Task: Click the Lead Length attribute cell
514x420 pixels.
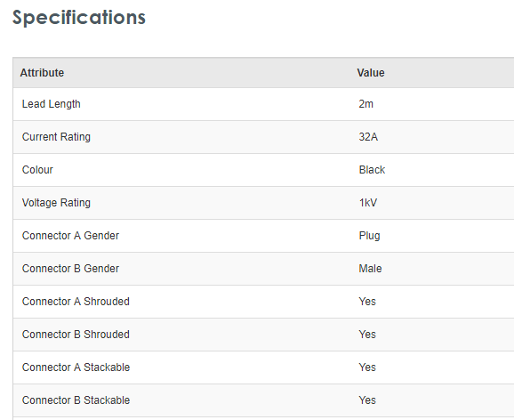Action: (52, 104)
